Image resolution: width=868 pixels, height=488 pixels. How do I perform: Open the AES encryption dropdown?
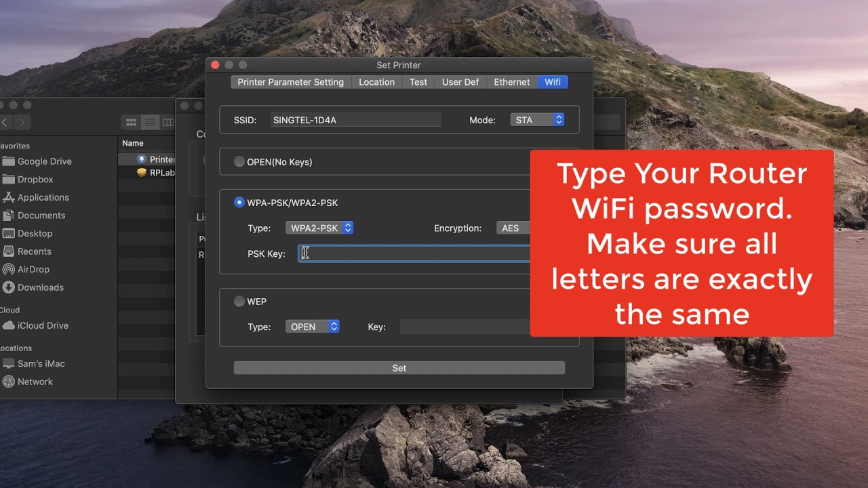click(x=513, y=228)
